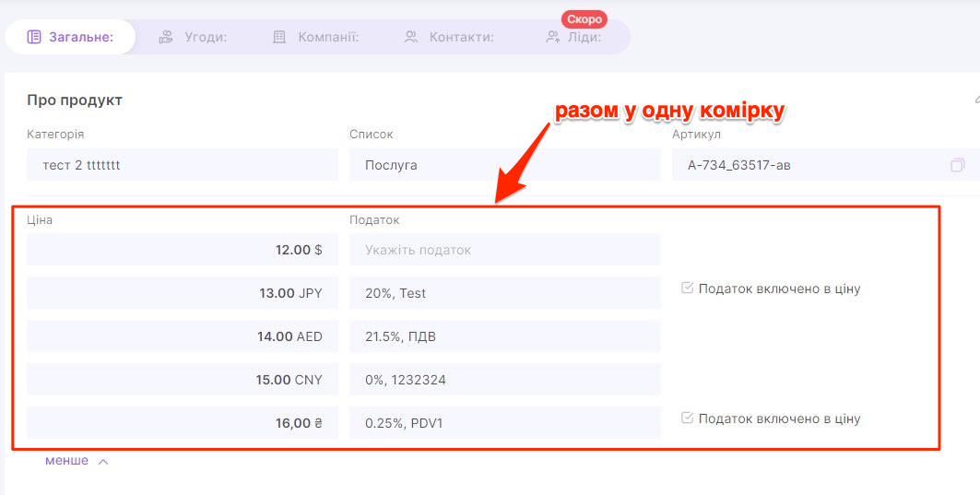
Task: Open the Категорія field 'тест 2 ttttttt'
Action: click(183, 166)
